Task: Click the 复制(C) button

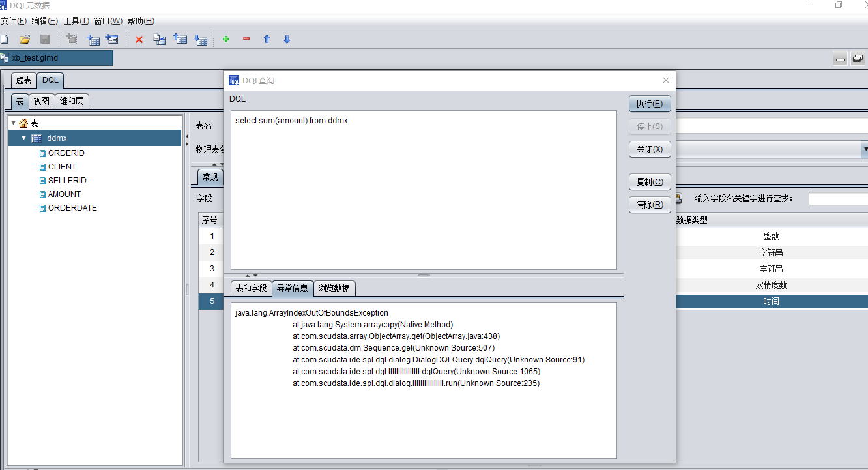Action: click(x=650, y=182)
